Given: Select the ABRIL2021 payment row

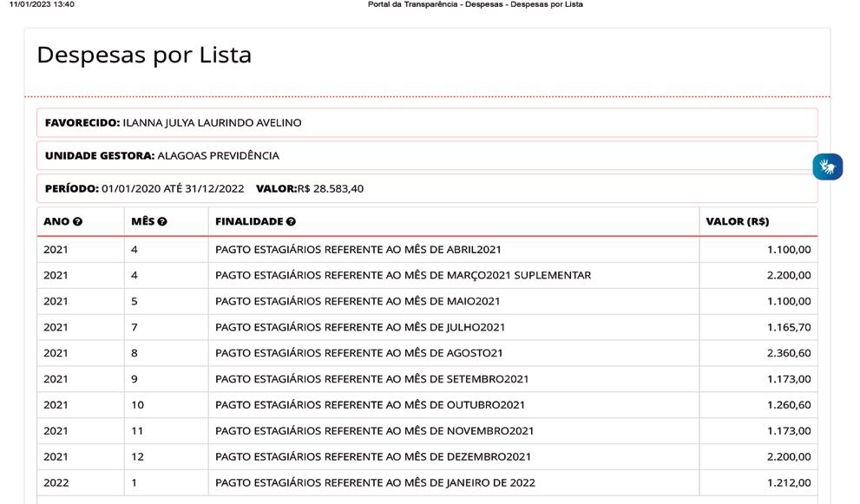Looking at the screenshot, I should point(427,250).
